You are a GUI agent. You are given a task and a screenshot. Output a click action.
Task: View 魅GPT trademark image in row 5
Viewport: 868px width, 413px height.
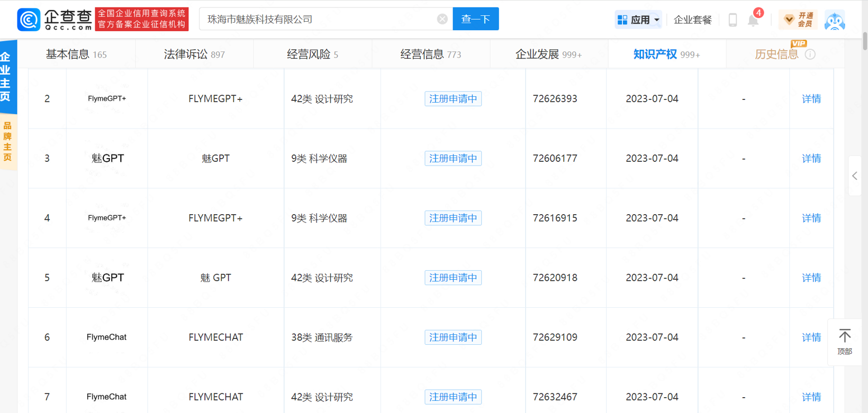point(107,278)
